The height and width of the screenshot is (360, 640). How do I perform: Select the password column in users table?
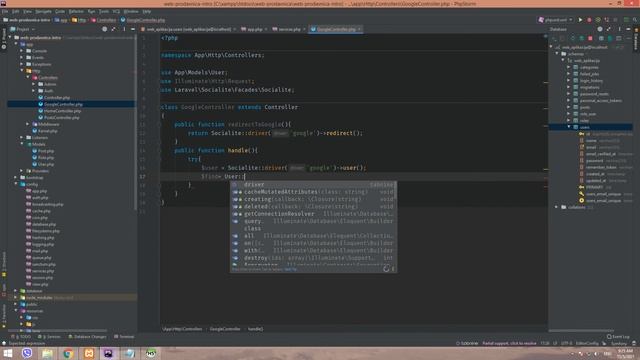click(594, 160)
